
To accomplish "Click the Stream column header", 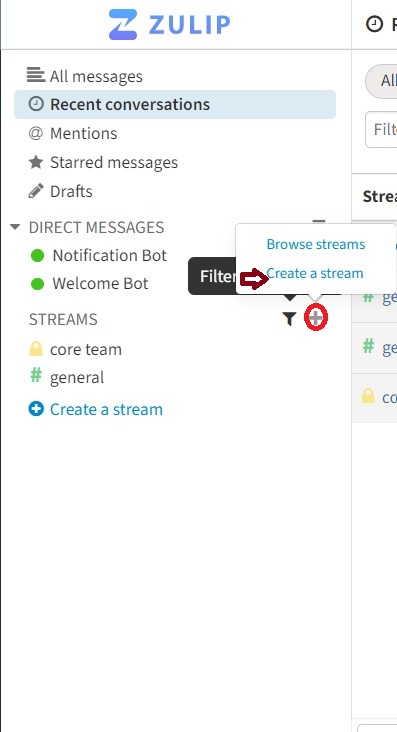I will [380, 197].
